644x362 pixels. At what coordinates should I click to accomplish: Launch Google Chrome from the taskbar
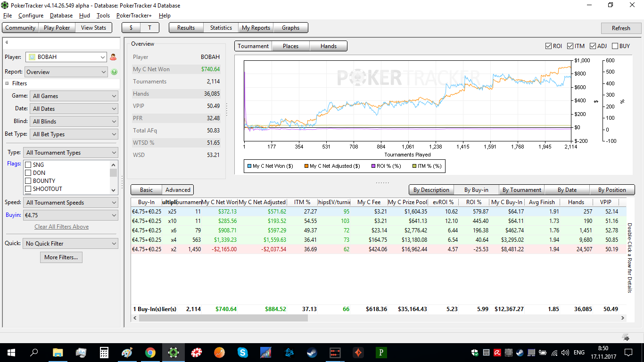click(150, 352)
